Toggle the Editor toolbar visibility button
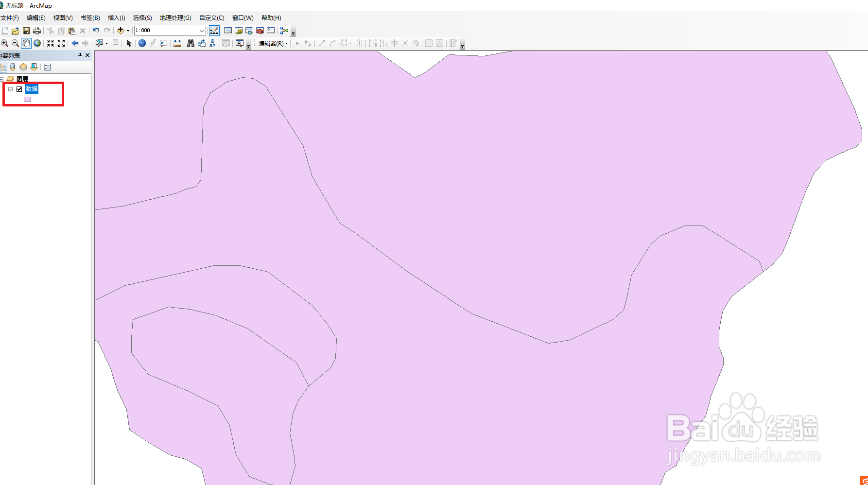Image resolution: width=868 pixels, height=485 pixels. (x=214, y=30)
